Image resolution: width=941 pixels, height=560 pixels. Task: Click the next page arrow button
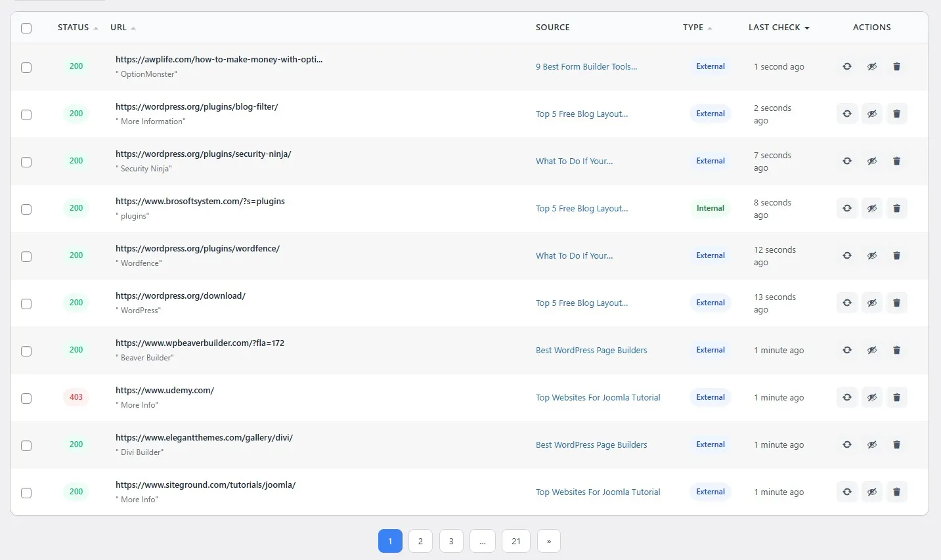[x=548, y=541]
